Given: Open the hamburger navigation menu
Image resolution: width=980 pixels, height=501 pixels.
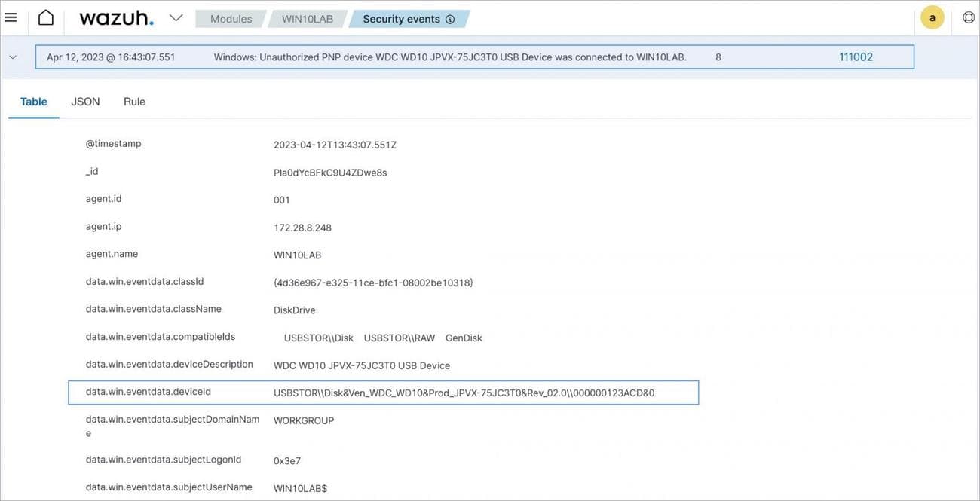Looking at the screenshot, I should tap(11, 17).
